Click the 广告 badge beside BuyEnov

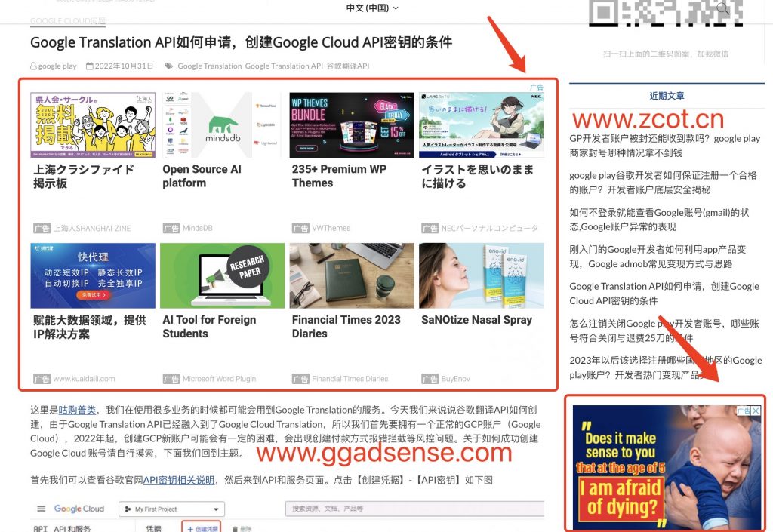point(430,379)
